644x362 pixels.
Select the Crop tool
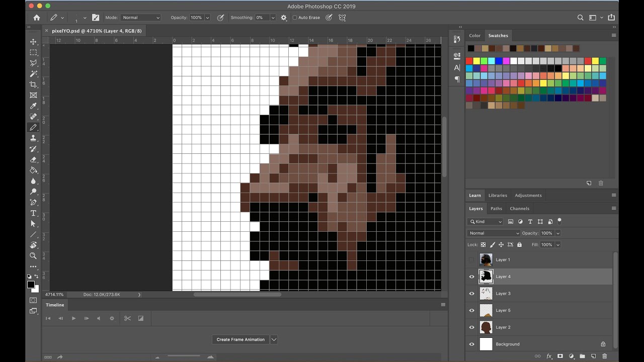point(33,84)
